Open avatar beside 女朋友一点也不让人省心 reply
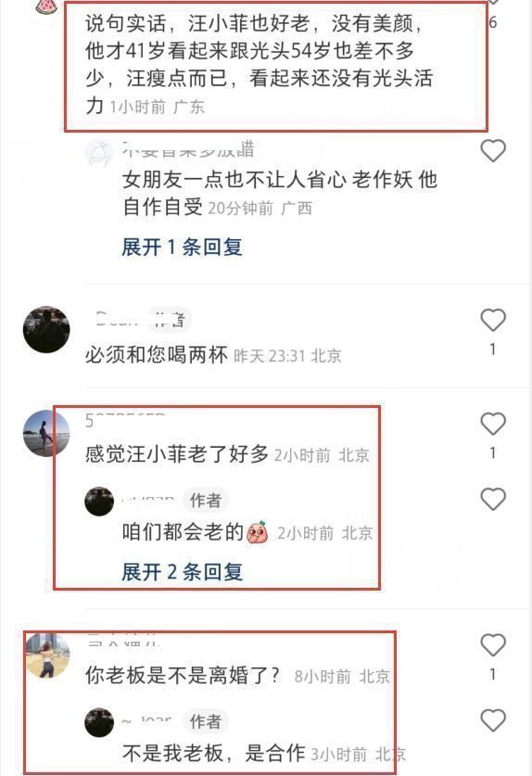The image size is (532, 776). pyautogui.click(x=99, y=153)
